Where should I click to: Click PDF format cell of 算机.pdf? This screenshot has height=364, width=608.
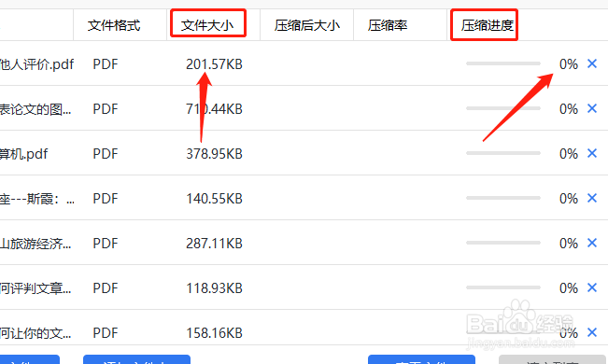[106, 154]
